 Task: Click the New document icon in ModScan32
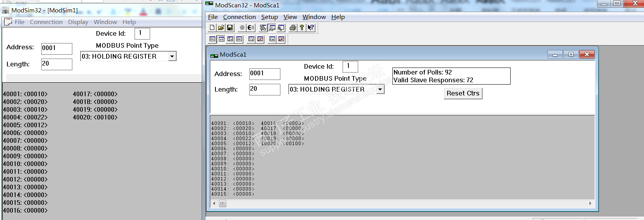click(212, 28)
